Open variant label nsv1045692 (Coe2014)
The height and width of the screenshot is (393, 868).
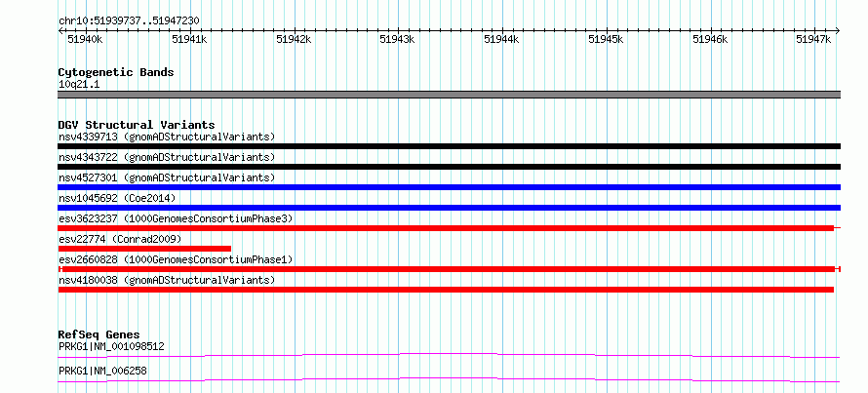[x=117, y=198]
